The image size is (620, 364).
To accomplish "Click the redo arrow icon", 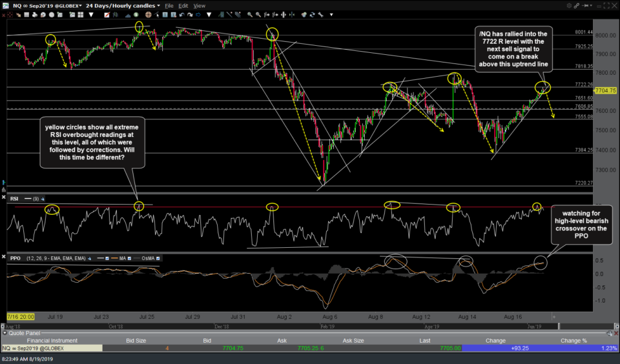I will point(190,15).
